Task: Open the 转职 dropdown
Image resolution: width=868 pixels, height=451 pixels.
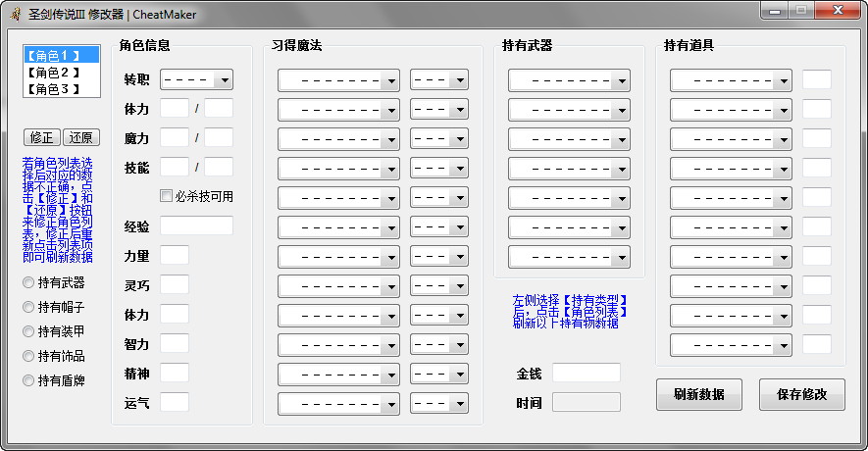Action: [x=196, y=79]
